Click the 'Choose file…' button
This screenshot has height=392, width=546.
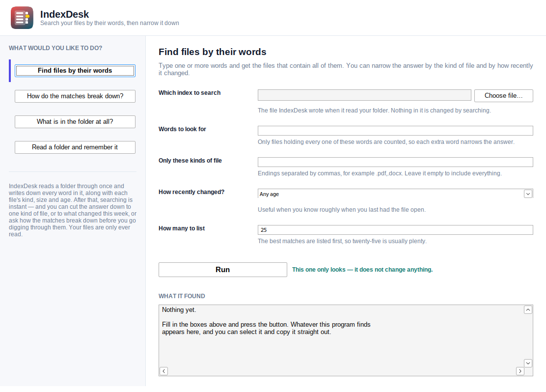pyautogui.click(x=503, y=95)
